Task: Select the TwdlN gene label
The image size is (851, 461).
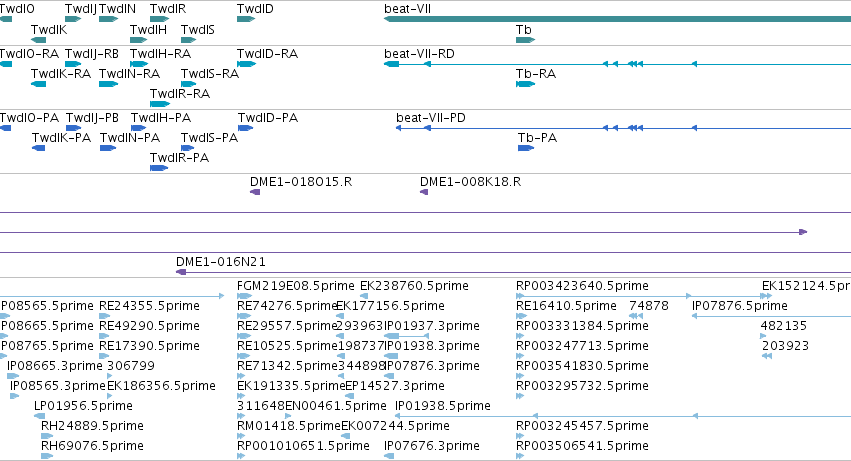Action: 118,9
